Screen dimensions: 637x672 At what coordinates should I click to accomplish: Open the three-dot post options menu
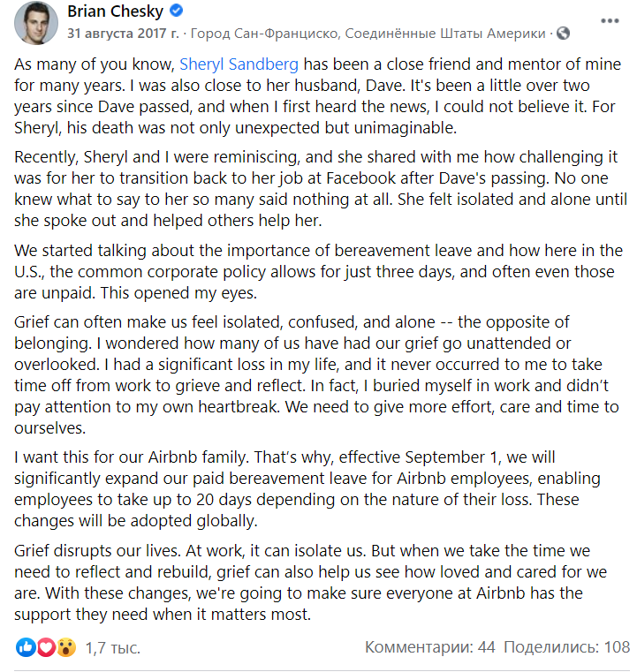tap(609, 20)
